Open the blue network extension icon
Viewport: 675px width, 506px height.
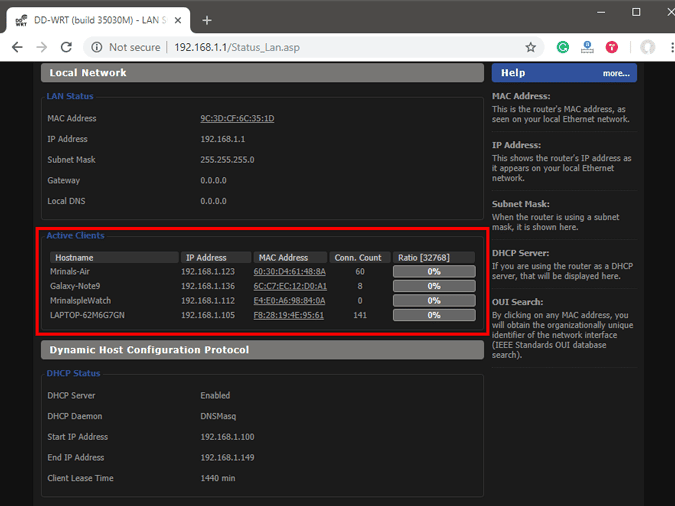(587, 47)
